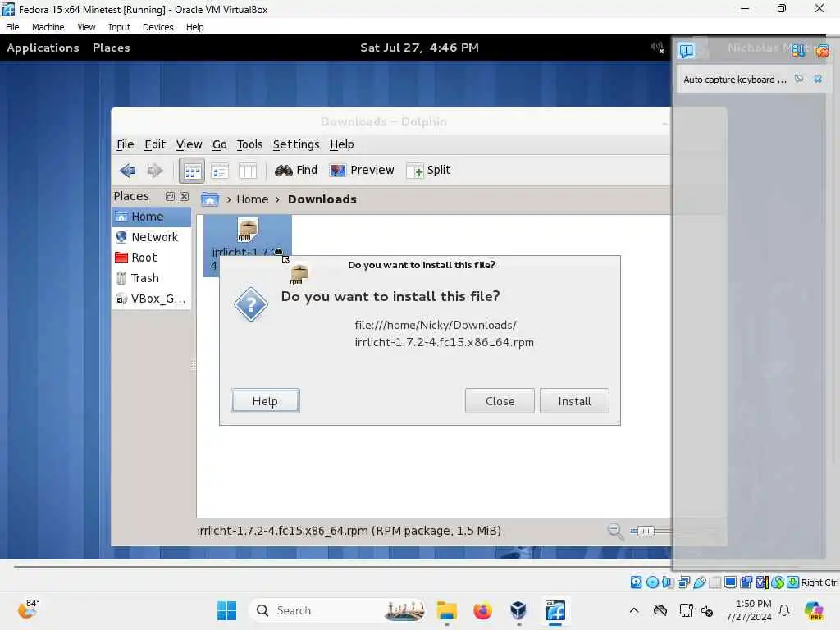Viewport: 840px width, 630px height.
Task: Show hidden system tray icons chevron
Action: [634, 610]
